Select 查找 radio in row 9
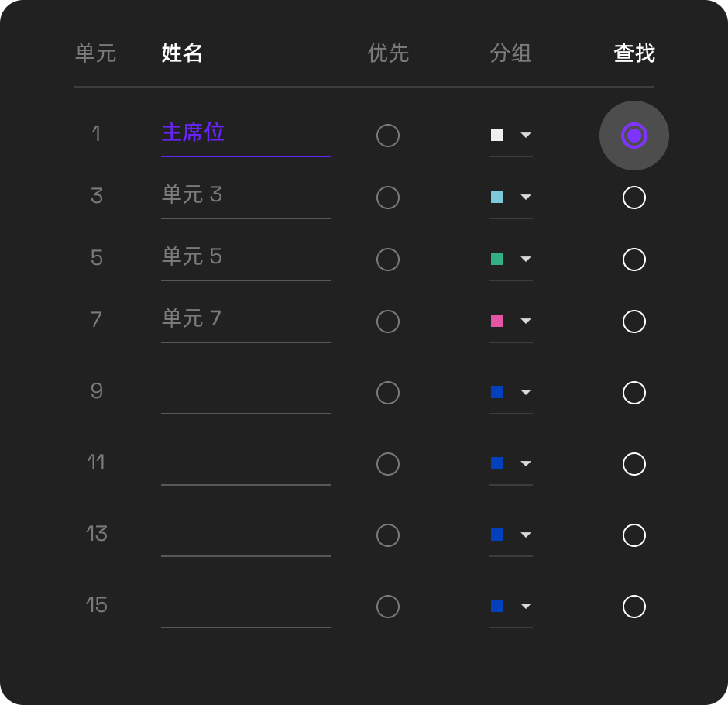The image size is (728, 705). [x=634, y=393]
